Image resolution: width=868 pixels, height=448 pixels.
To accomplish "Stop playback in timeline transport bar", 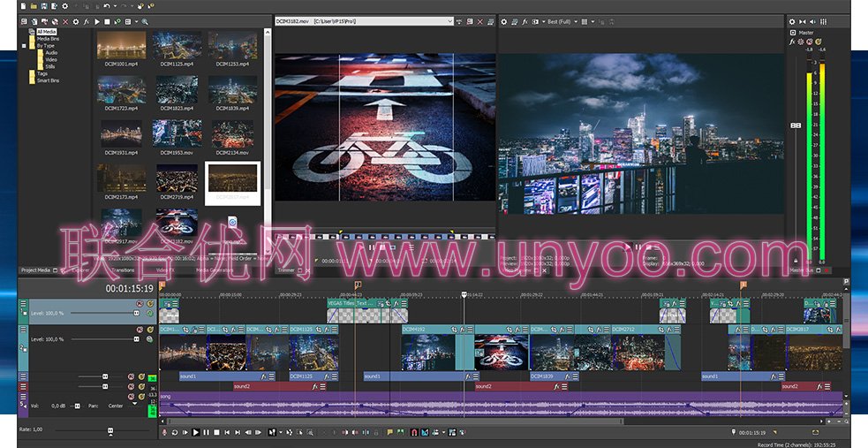I will pos(216,432).
